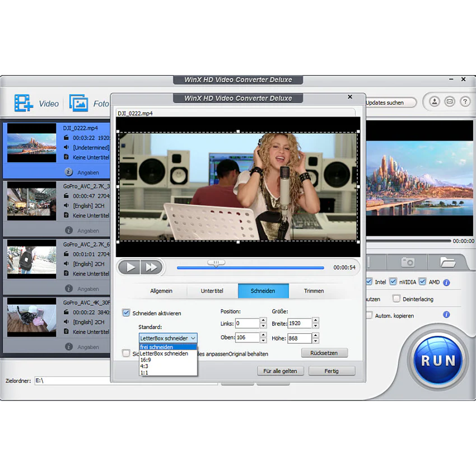Viewport: 476px width, 476px height.
Task: Choose 1:1 crop ratio option
Action: click(x=168, y=372)
